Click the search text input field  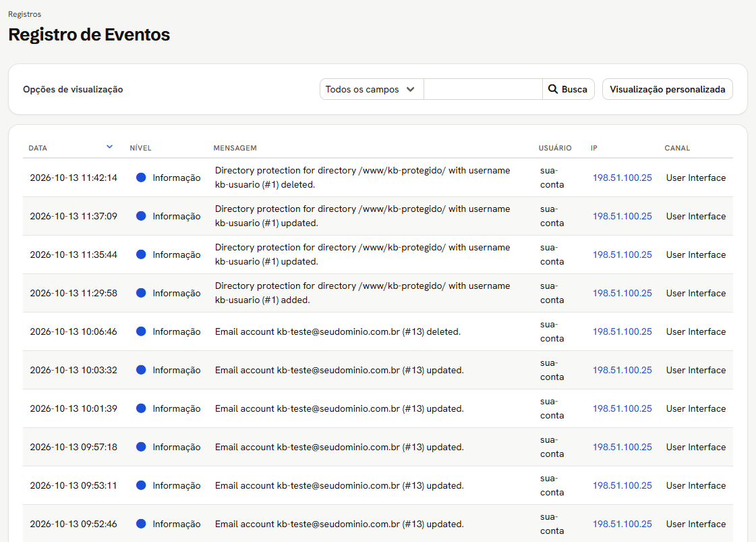tap(483, 89)
